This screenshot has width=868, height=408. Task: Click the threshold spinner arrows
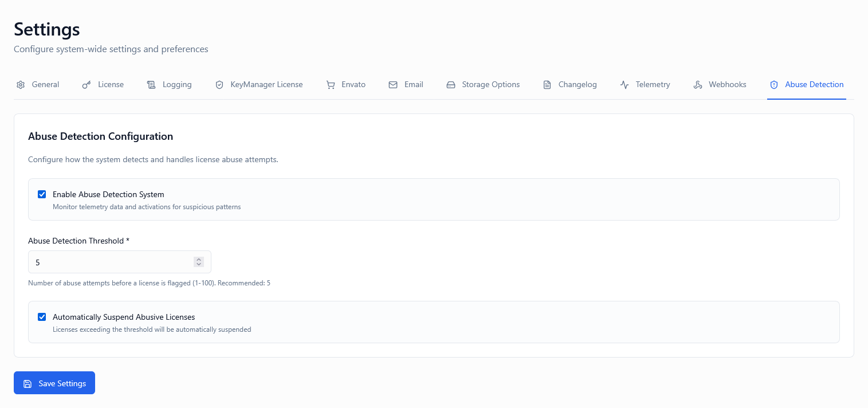click(x=199, y=262)
